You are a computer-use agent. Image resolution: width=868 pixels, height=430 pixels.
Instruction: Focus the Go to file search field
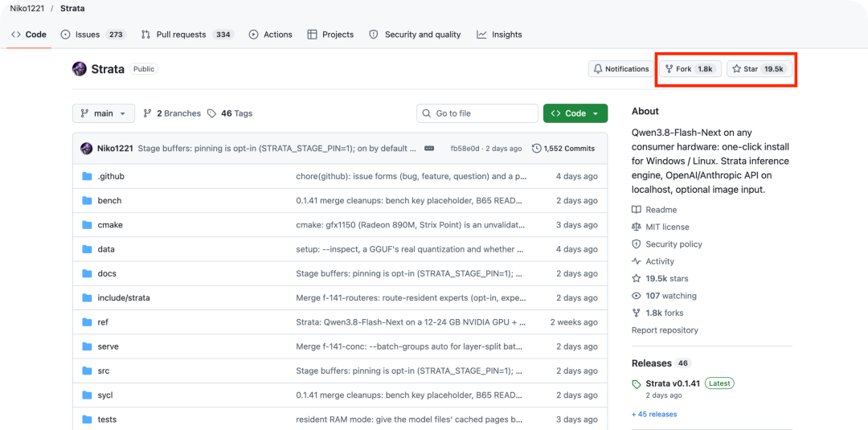477,113
